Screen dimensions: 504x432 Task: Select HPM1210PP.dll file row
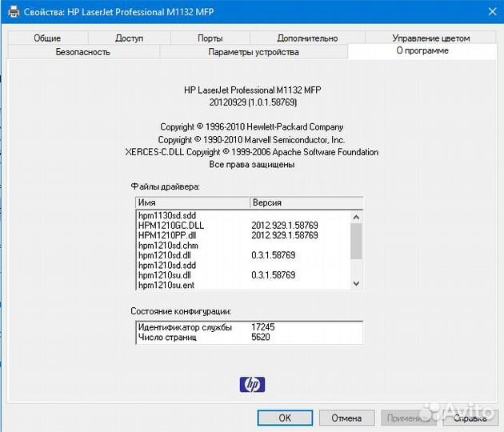coord(243,235)
